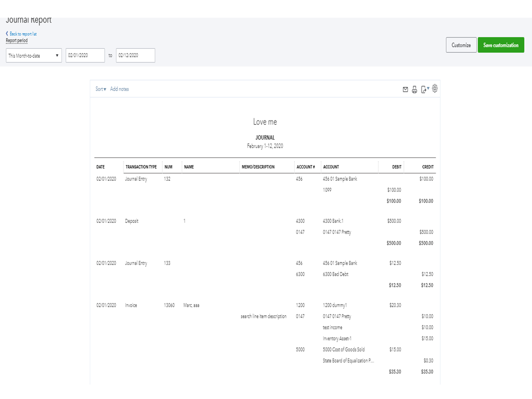Click the Love me report title
The height and width of the screenshot is (399, 532).
(x=266, y=121)
